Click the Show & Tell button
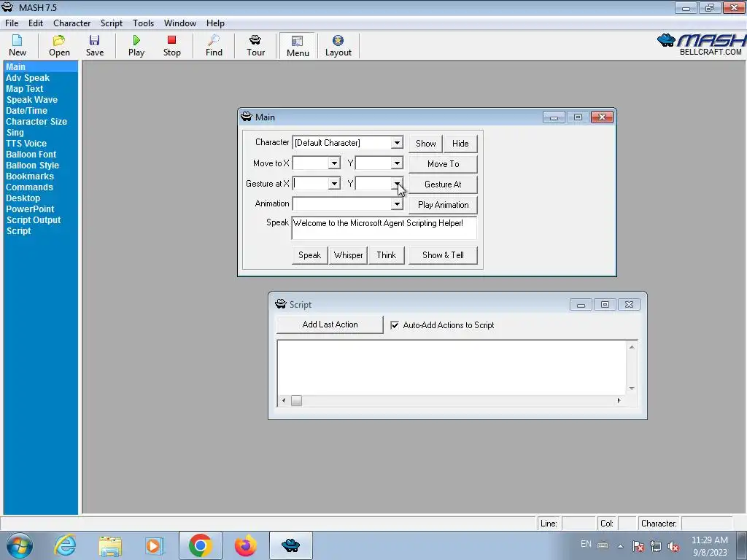The height and width of the screenshot is (560, 747). [x=443, y=255]
